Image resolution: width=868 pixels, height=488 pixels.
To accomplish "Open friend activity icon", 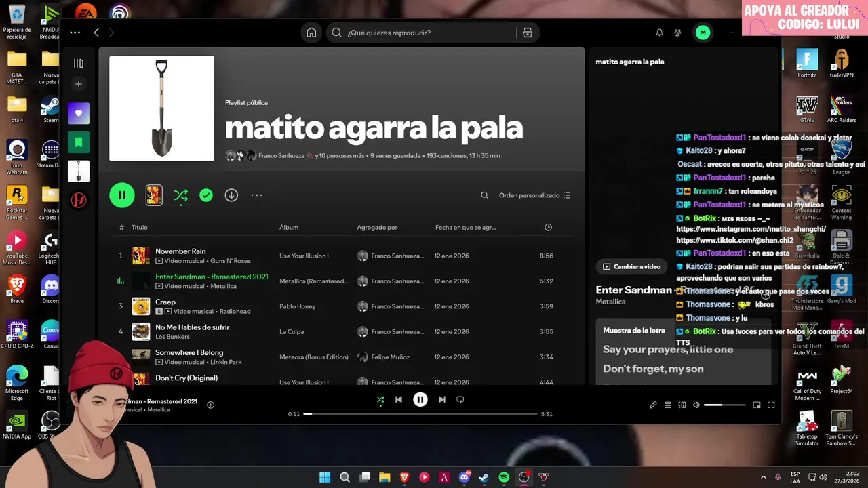I will pos(677,33).
